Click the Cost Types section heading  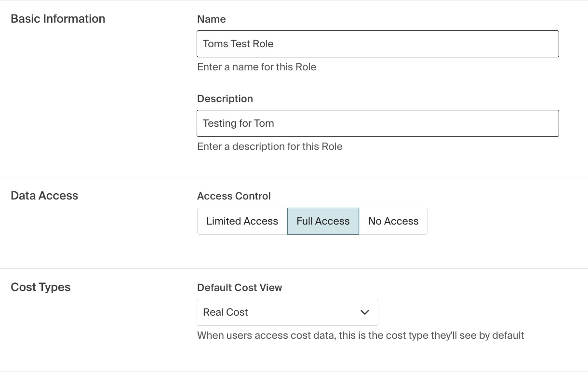point(40,287)
